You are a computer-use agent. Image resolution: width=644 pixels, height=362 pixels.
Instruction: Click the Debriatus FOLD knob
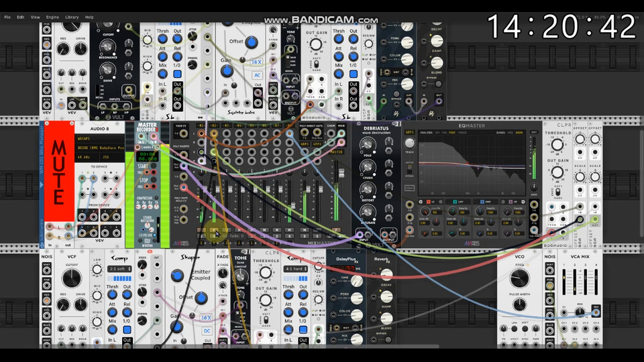click(x=368, y=144)
